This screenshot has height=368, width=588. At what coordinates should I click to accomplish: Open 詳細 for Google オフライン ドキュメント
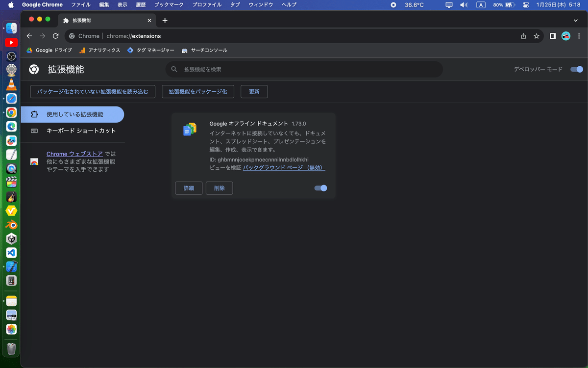point(189,188)
